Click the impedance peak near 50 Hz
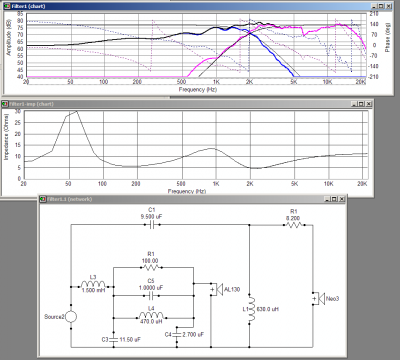 tap(76, 111)
